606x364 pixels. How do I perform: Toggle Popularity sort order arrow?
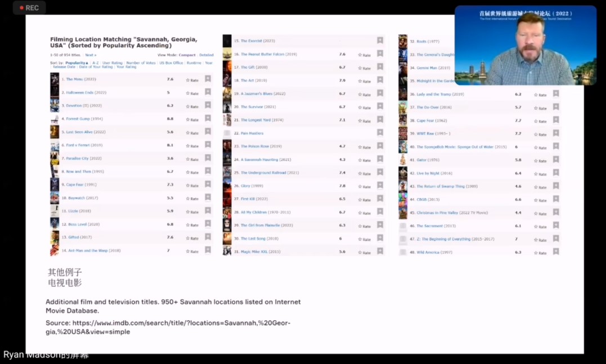(x=88, y=63)
